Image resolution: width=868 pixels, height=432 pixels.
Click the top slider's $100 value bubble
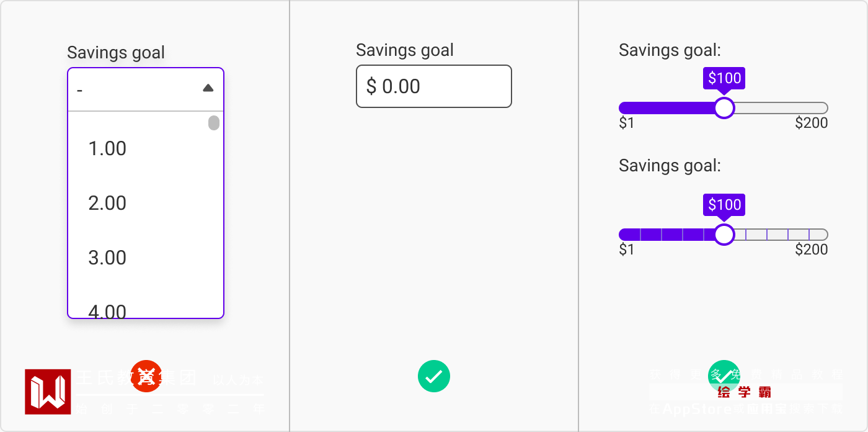point(724,78)
